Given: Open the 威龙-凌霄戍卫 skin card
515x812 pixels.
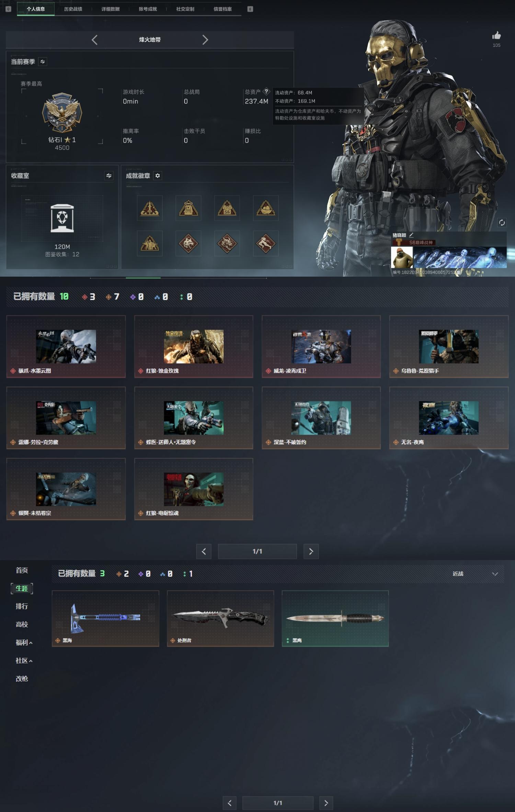Looking at the screenshot, I should pyautogui.click(x=321, y=347).
